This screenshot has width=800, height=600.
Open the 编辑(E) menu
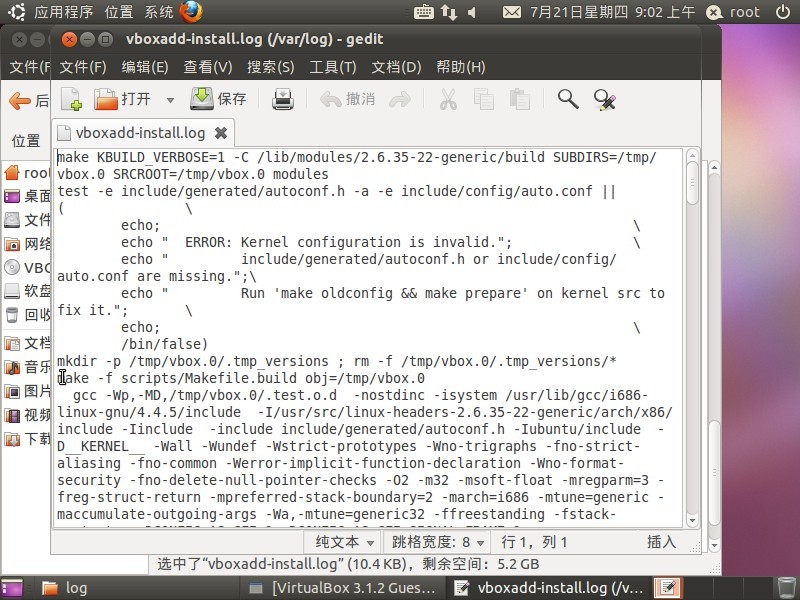click(x=145, y=67)
